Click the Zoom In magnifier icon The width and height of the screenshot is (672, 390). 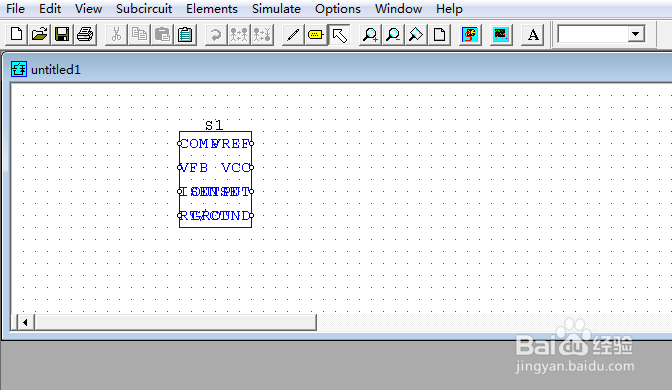[370, 34]
